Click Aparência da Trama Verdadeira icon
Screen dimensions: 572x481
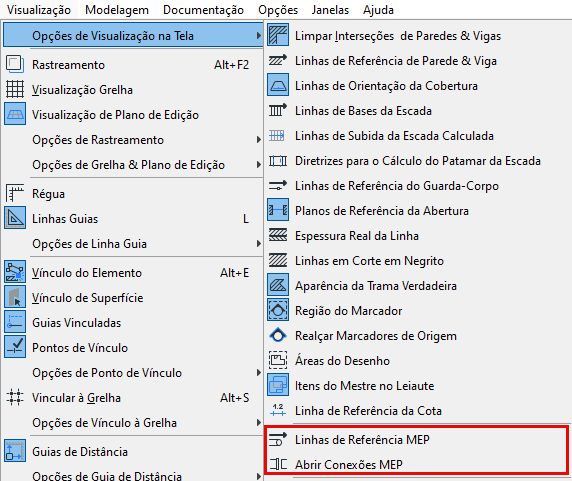pos(278,285)
